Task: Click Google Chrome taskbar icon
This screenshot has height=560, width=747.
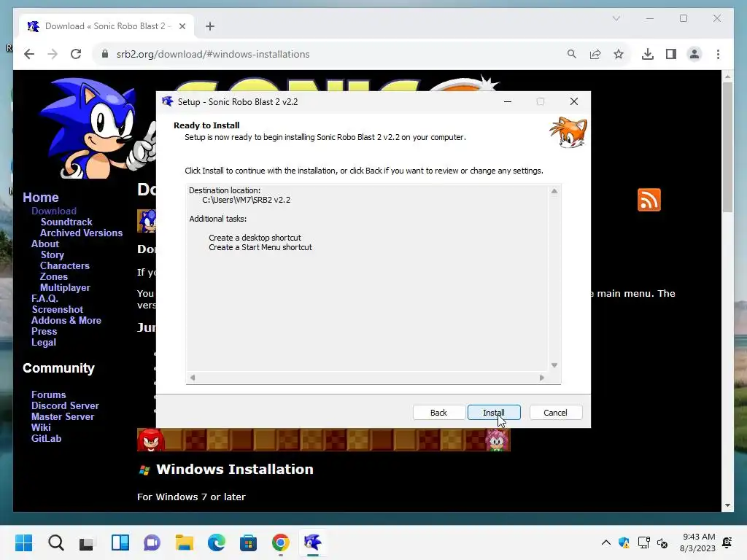Action: point(281,542)
